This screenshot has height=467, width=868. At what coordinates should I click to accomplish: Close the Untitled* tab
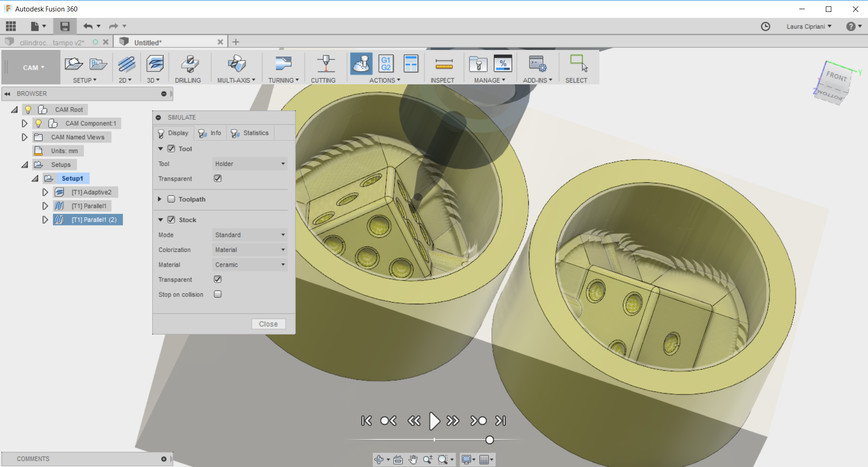point(220,42)
